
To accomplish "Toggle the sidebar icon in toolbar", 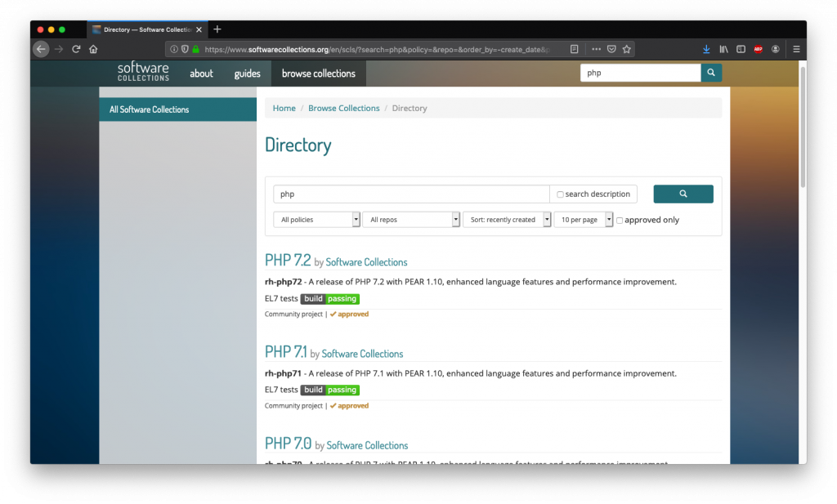I will [x=741, y=49].
